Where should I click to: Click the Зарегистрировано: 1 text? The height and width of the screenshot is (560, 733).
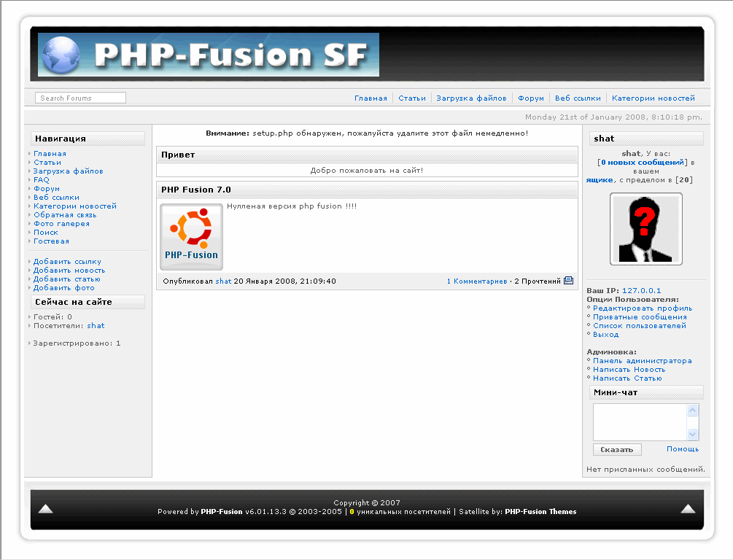[x=77, y=343]
